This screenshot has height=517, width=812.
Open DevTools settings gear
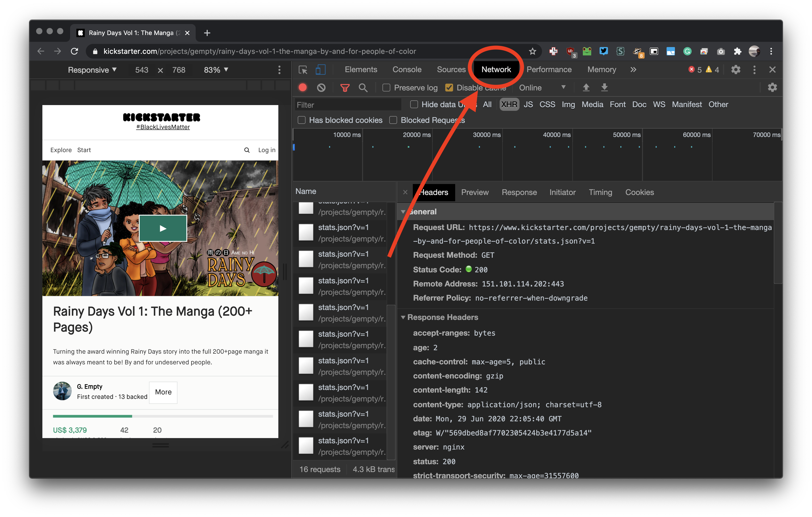pyautogui.click(x=736, y=70)
